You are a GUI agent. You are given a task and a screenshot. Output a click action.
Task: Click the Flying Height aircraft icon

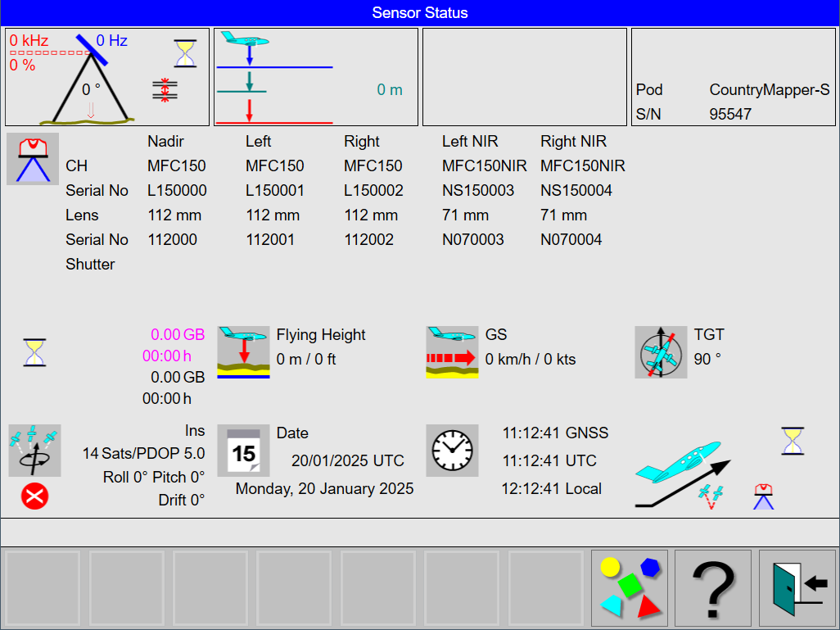pyautogui.click(x=243, y=352)
